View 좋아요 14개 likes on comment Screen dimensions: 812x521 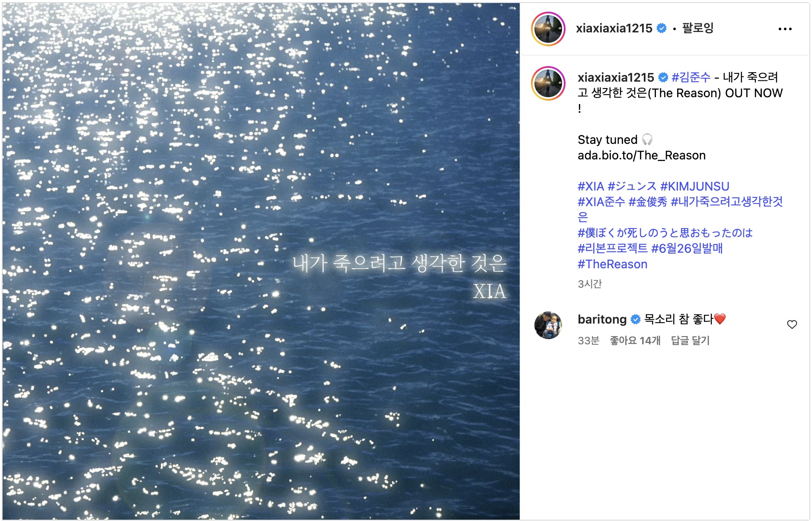click(635, 340)
